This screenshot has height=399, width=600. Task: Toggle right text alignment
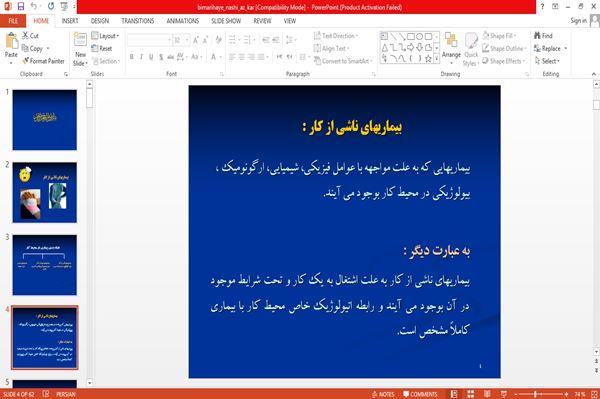pos(251,57)
